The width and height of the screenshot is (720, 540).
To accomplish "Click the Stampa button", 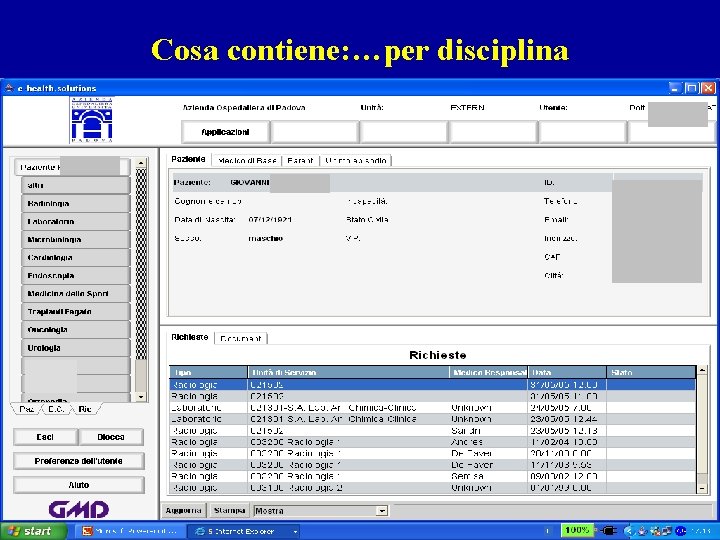I will pyautogui.click(x=229, y=510).
